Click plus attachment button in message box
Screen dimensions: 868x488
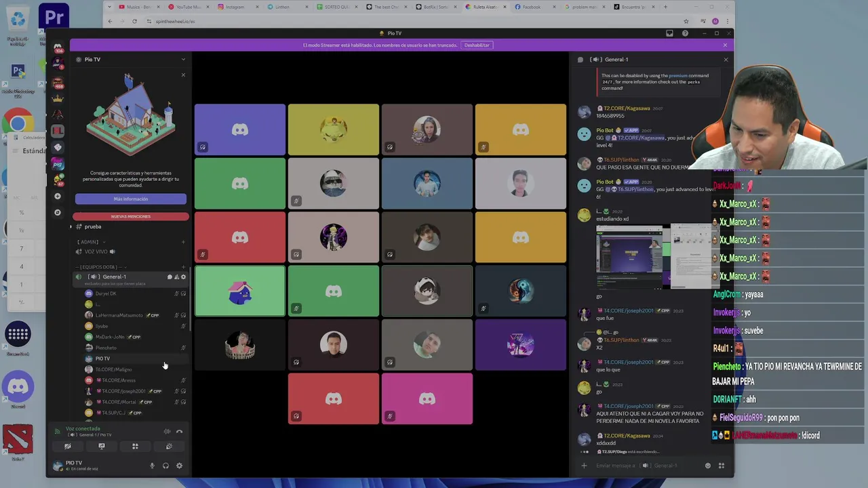(584, 466)
